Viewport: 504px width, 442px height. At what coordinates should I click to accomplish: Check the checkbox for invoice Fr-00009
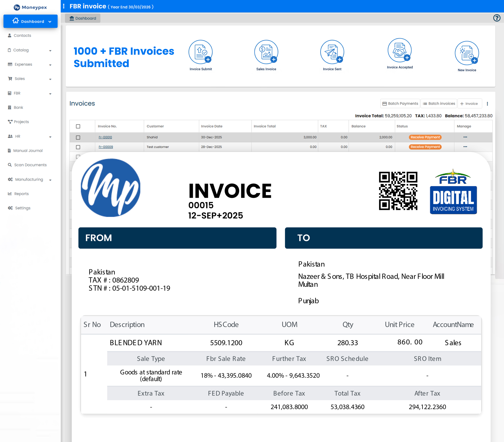pyautogui.click(x=78, y=147)
